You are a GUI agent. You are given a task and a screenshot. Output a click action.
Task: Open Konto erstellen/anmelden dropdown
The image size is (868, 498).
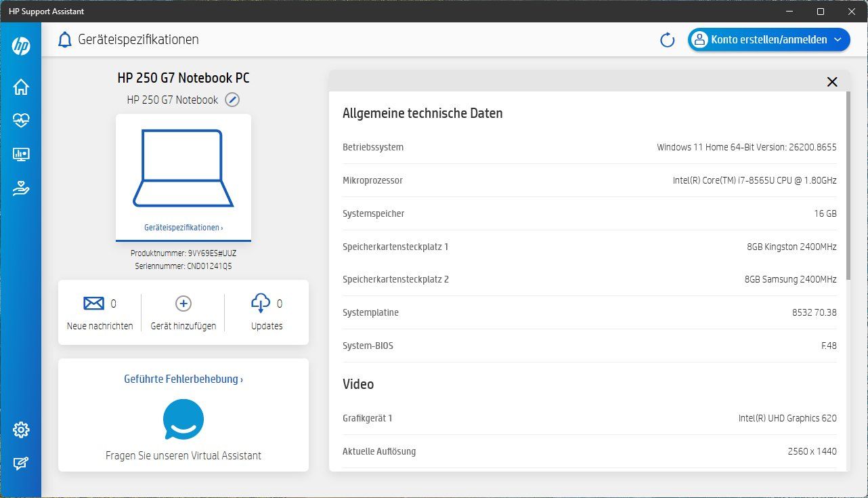tap(769, 40)
